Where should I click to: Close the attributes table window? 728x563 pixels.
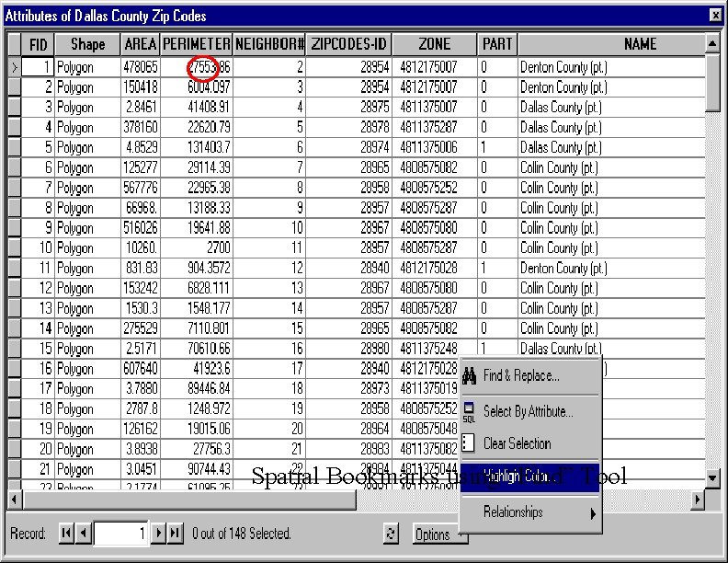click(715, 16)
